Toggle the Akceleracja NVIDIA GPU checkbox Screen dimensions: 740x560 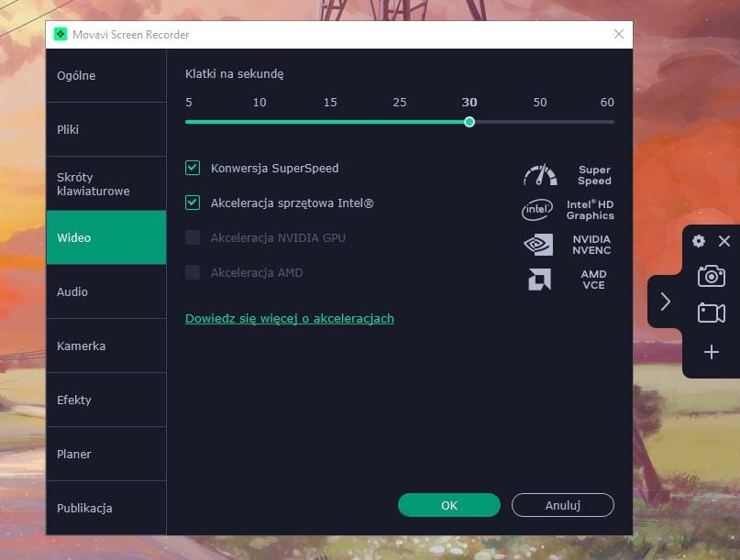193,237
